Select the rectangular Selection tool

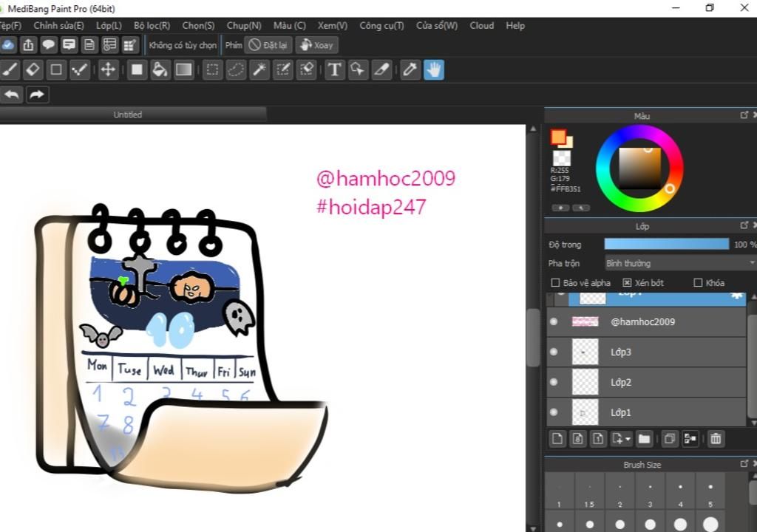click(212, 70)
